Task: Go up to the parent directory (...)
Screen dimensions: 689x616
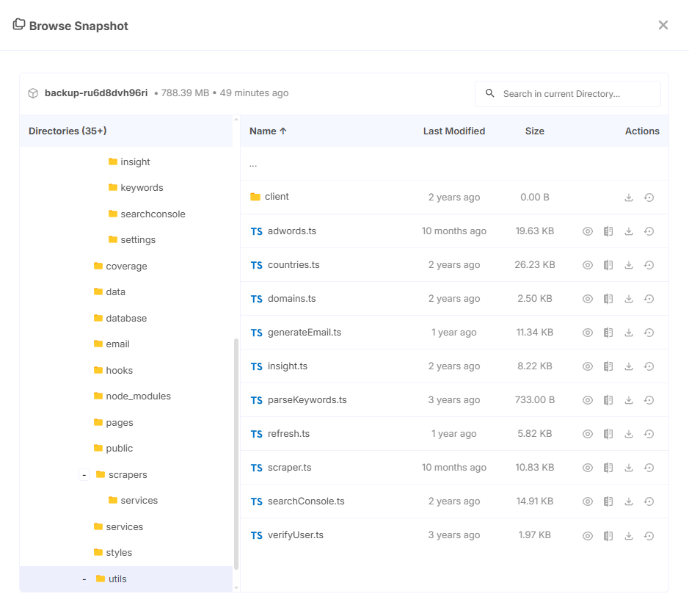Action: 253,164
